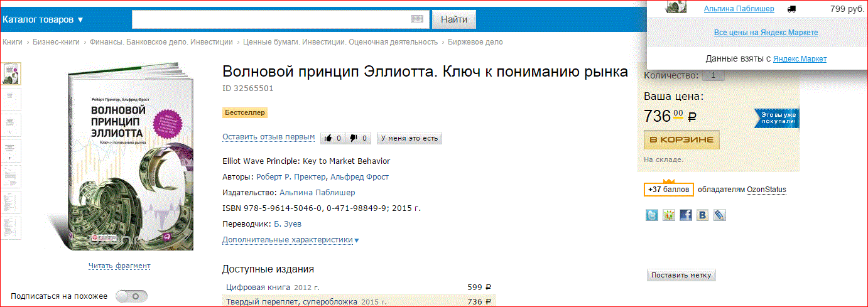Open 'Все цены на Яндекс Маркете' link
Viewport: 868px width, 307px height.
click(766, 33)
